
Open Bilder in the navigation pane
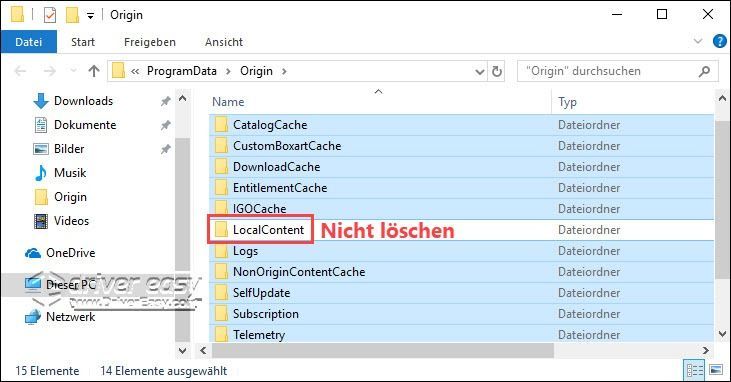click(69, 149)
